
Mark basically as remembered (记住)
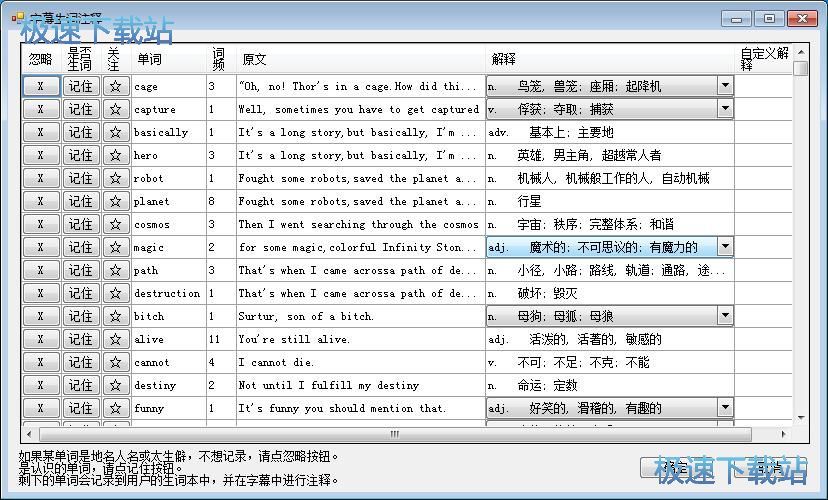(x=81, y=132)
